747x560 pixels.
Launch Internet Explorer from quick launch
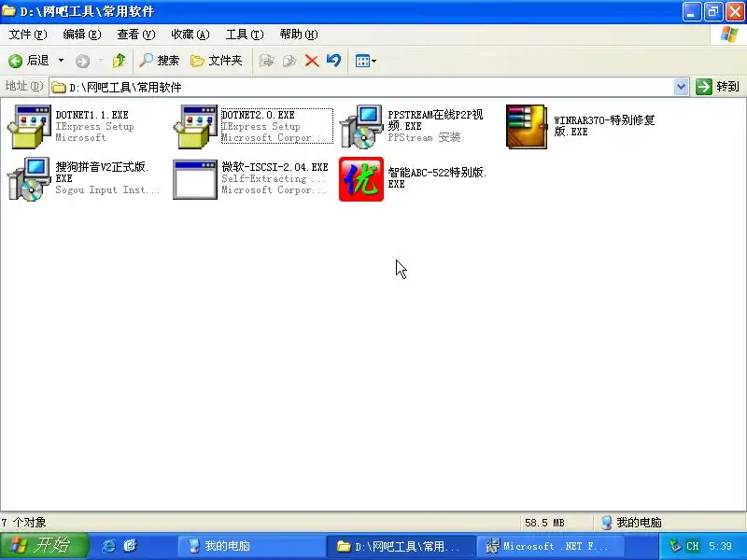(108, 546)
